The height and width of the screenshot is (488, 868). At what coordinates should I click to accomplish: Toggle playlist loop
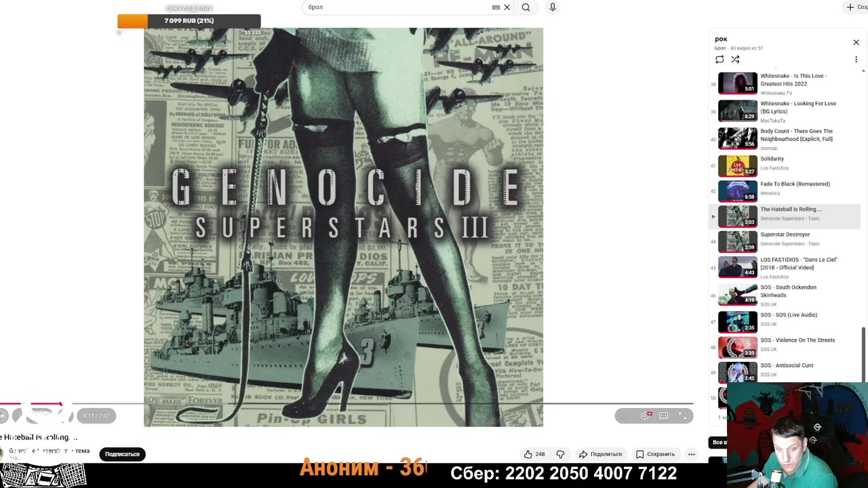click(x=719, y=60)
